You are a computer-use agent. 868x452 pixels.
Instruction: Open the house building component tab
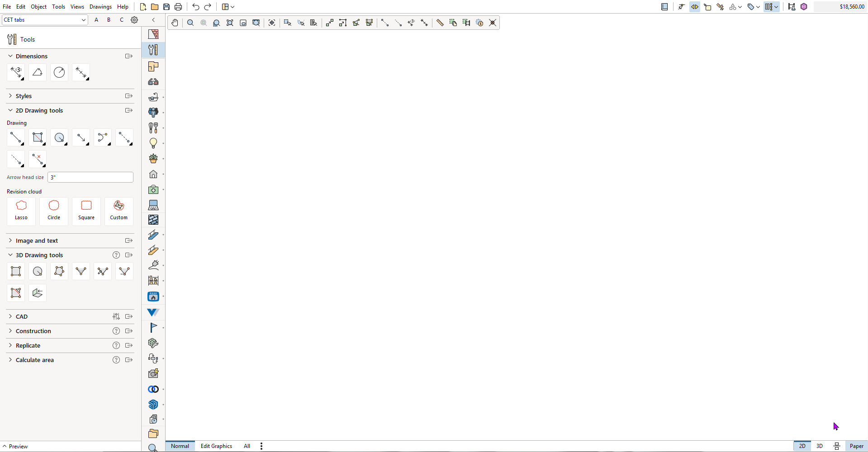pos(153,174)
